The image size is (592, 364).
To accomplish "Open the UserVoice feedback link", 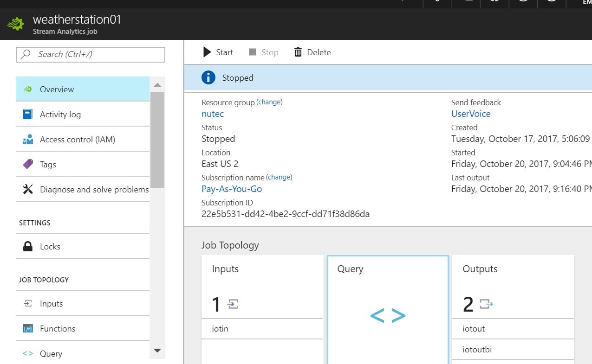I will click(x=471, y=114).
